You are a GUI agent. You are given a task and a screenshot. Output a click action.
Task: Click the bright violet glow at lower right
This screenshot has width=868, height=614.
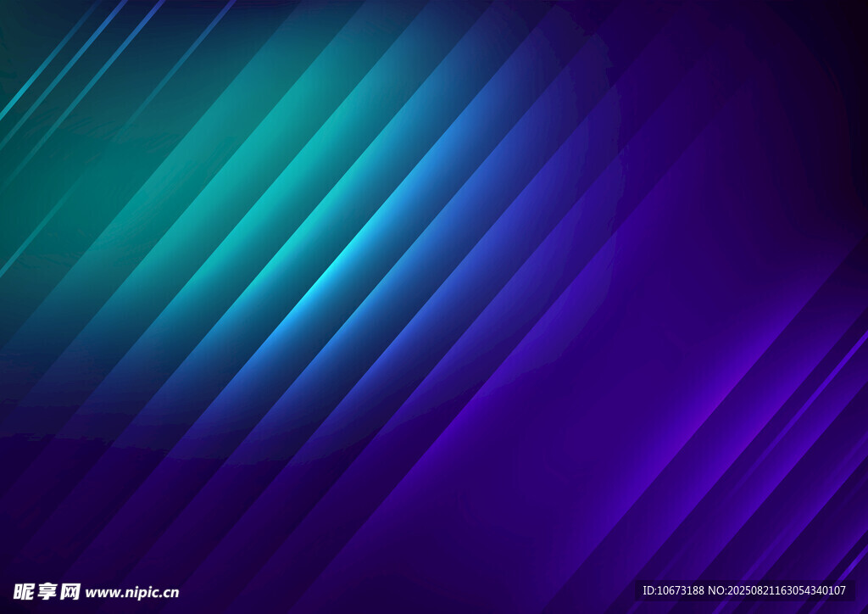pos(721,399)
